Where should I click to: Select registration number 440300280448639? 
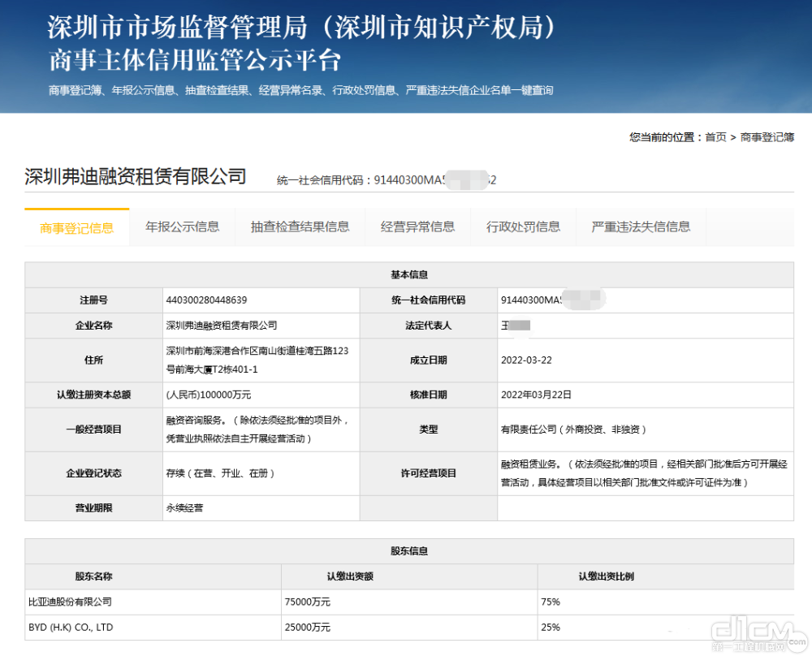click(x=206, y=300)
